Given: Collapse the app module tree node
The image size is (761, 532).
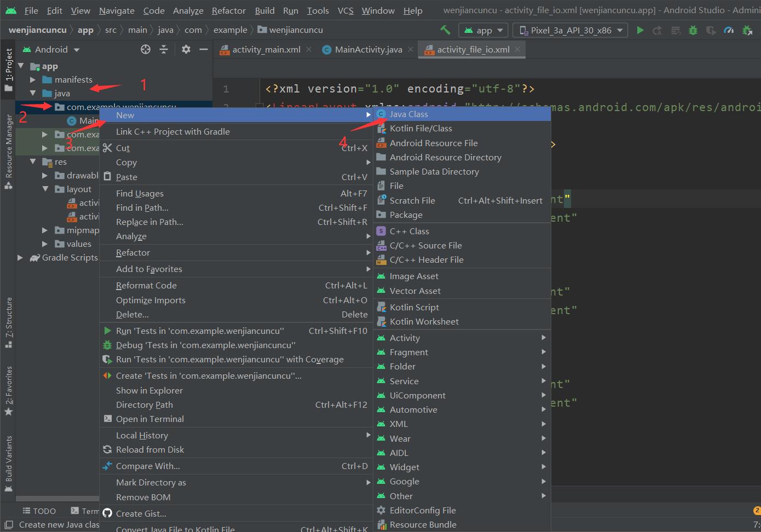Looking at the screenshot, I should click(21, 66).
